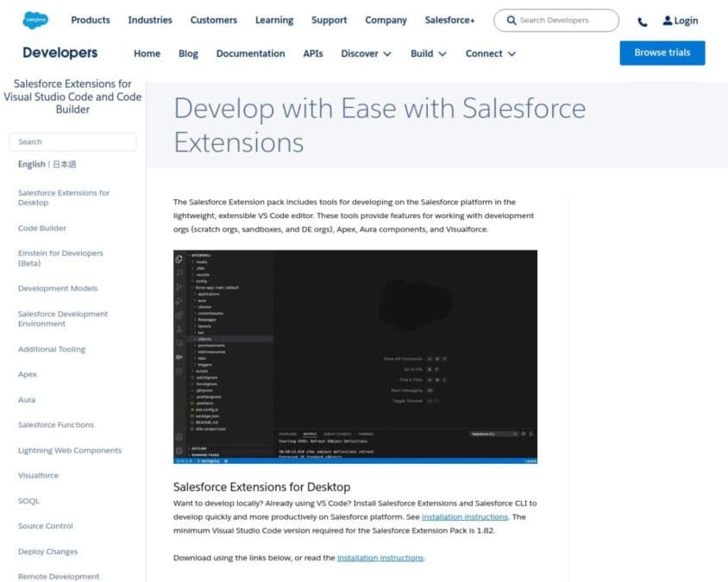This screenshot has width=728, height=582.
Task: Open SOQL sidebar item
Action: pyautogui.click(x=28, y=501)
